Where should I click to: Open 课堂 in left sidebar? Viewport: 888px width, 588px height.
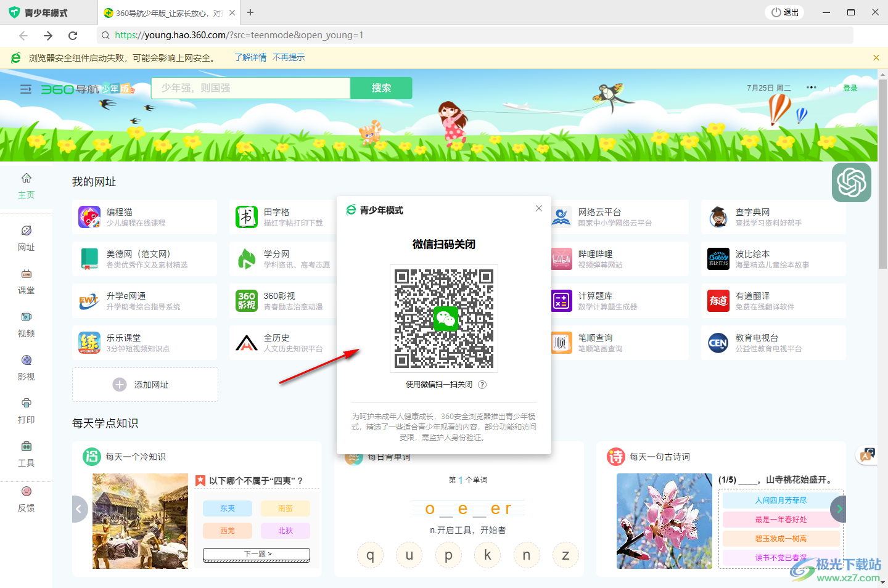[26, 281]
